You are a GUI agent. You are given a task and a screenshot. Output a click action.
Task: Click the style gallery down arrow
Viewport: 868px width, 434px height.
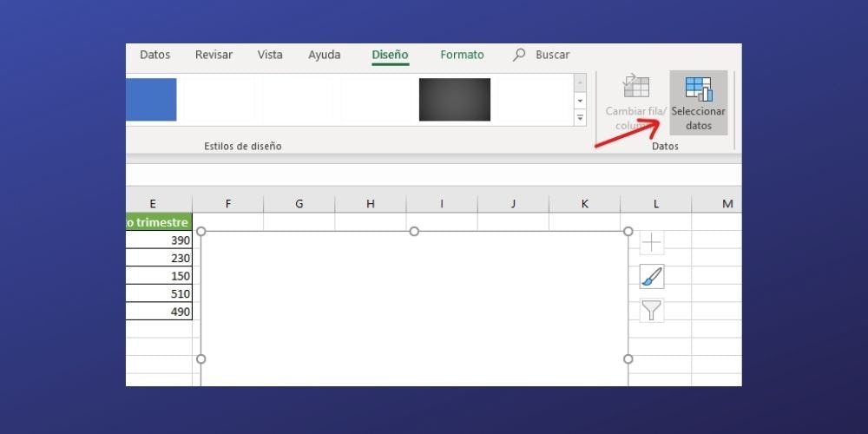[580, 101]
